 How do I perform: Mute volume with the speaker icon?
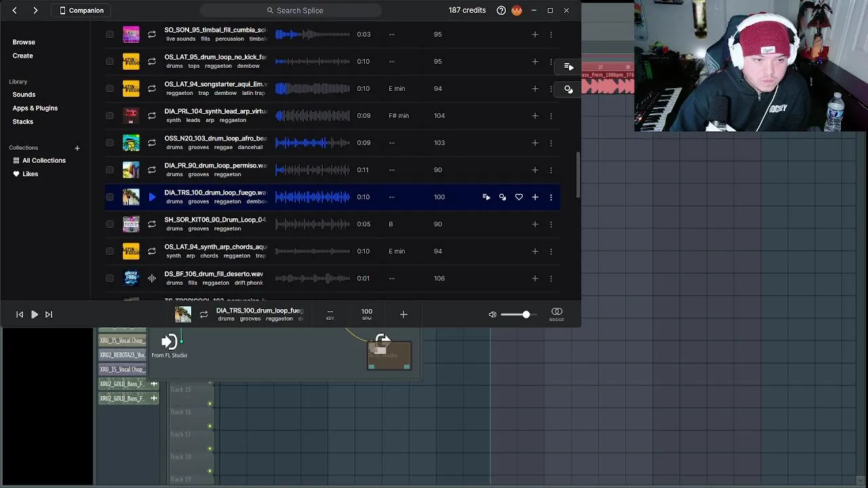pyautogui.click(x=492, y=314)
